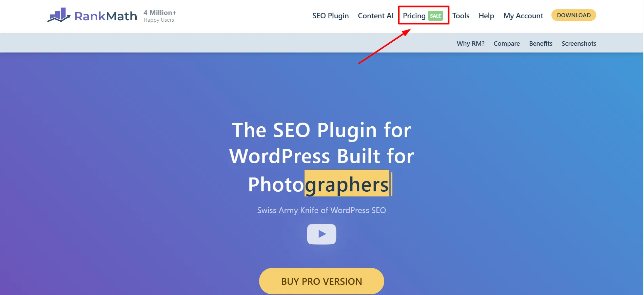The image size is (644, 295).
Task: Open the Content AI menu item
Action: (375, 16)
